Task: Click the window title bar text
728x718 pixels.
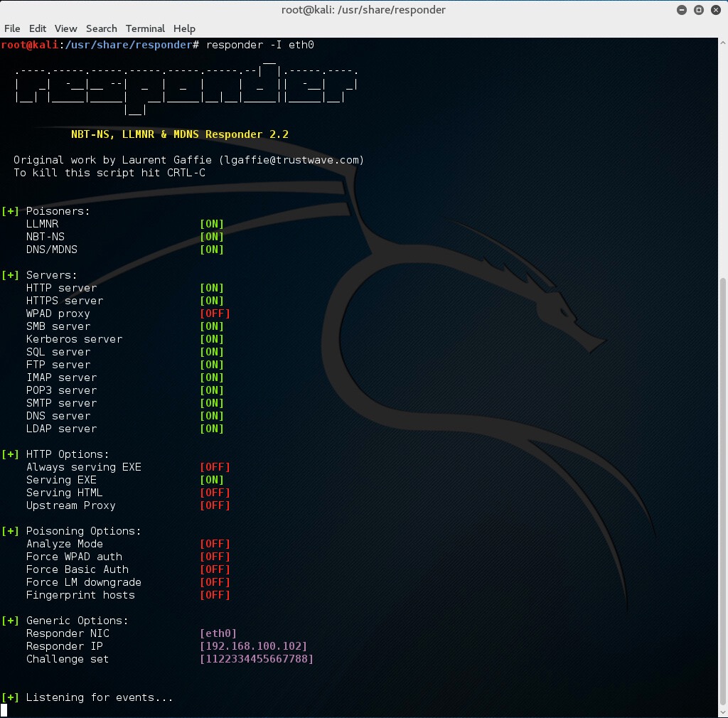Action: tap(363, 10)
